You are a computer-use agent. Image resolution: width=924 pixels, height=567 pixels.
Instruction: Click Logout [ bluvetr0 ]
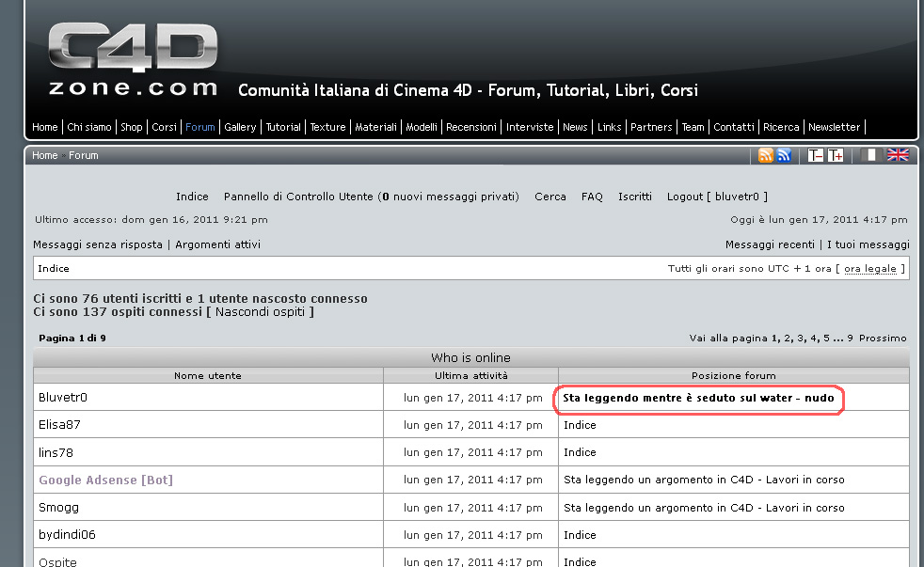[x=717, y=197]
